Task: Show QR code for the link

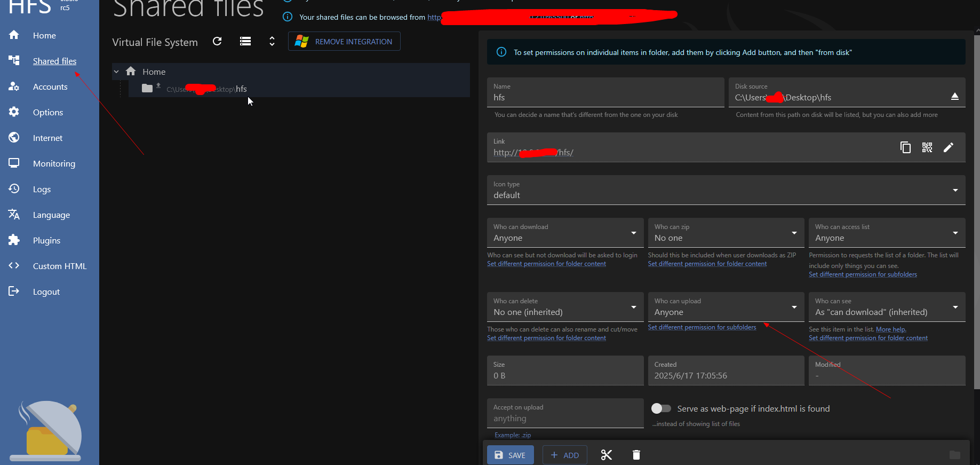Action: [927, 147]
